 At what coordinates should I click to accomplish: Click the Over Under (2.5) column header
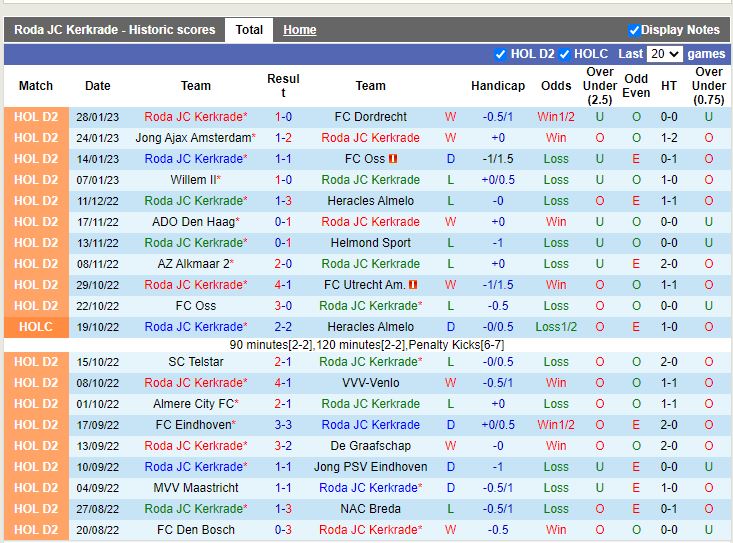point(600,86)
